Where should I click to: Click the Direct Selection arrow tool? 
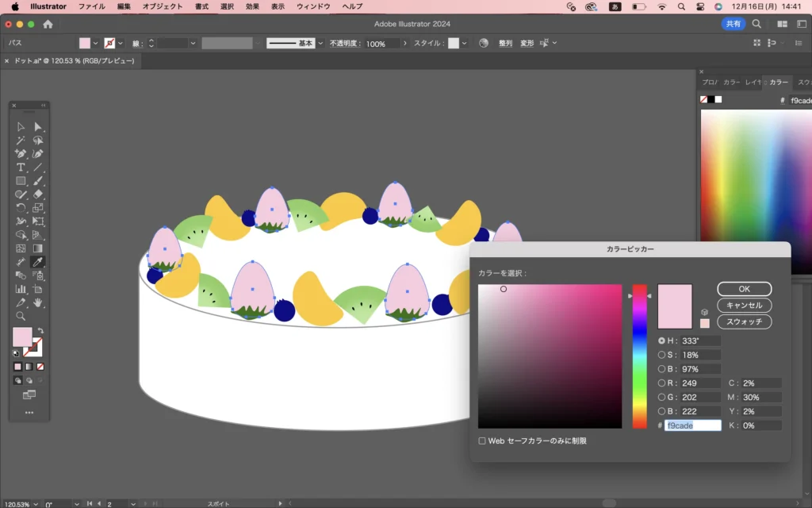tap(37, 127)
